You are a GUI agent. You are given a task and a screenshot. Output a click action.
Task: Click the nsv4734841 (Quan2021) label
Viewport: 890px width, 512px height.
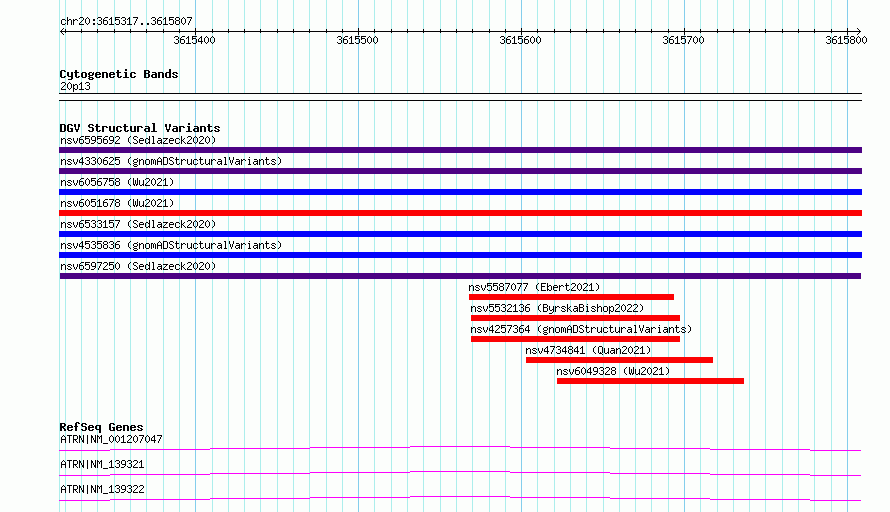click(x=588, y=350)
